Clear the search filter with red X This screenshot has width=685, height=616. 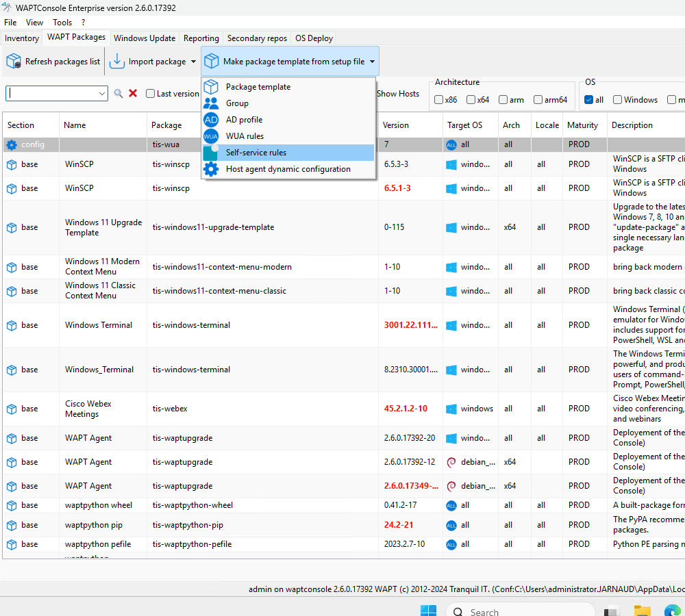click(134, 93)
